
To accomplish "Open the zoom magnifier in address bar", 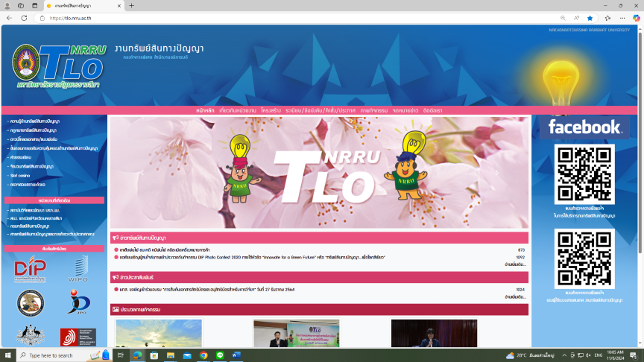I will 563,18.
